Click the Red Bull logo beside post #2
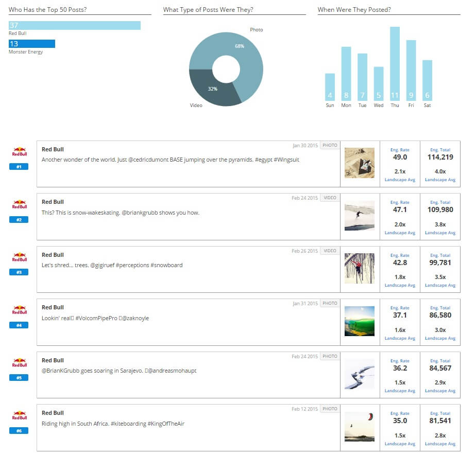 pyautogui.click(x=20, y=204)
